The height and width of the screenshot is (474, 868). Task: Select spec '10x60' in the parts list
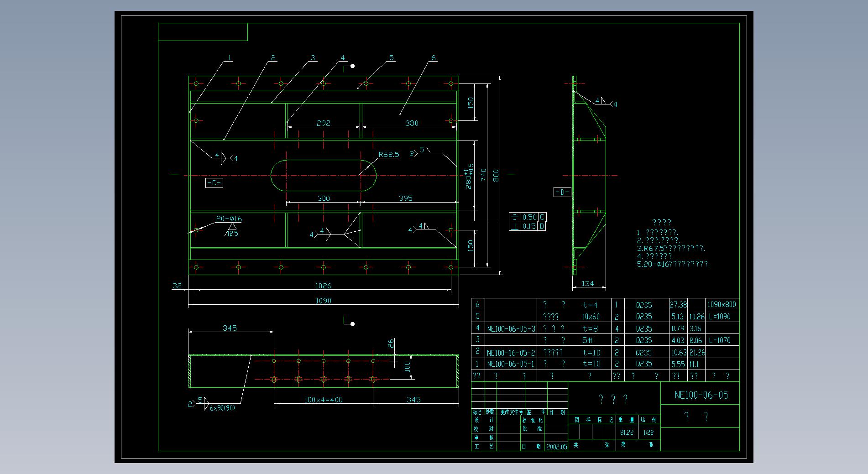(591, 317)
